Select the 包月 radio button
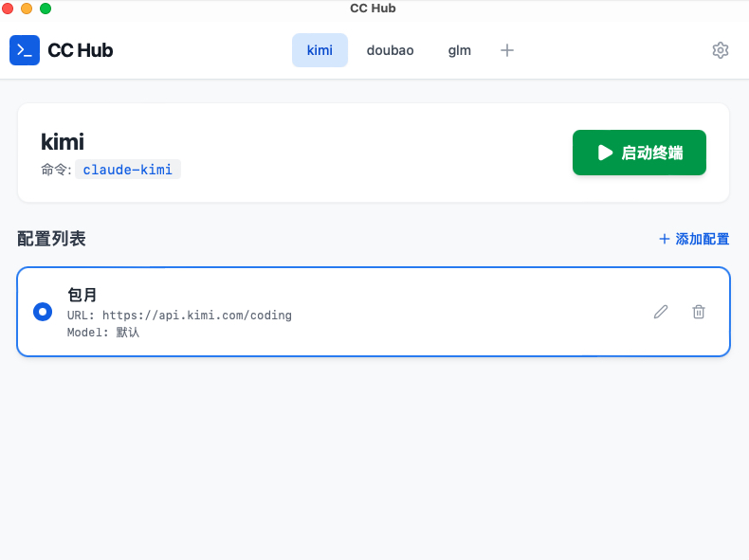The width and height of the screenshot is (749, 560). 43,312
